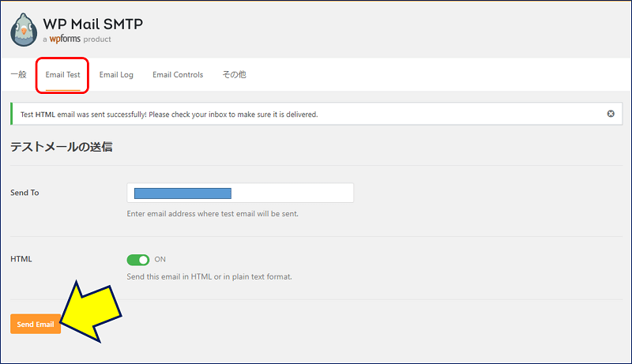This screenshot has height=364, width=632.
Task: Click the テストメールの送信 heading
Action: [62, 147]
